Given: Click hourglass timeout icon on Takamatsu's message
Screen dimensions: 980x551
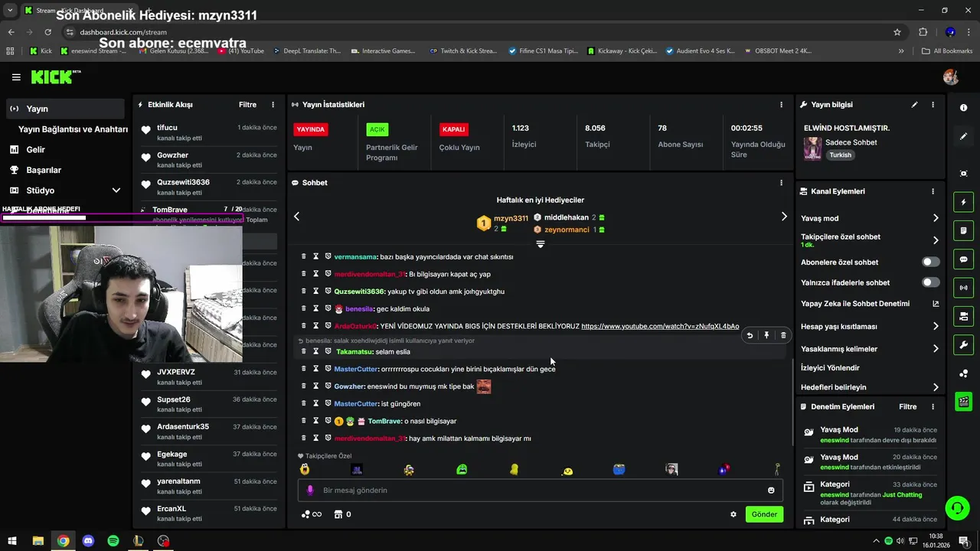Looking at the screenshot, I should pos(315,351).
